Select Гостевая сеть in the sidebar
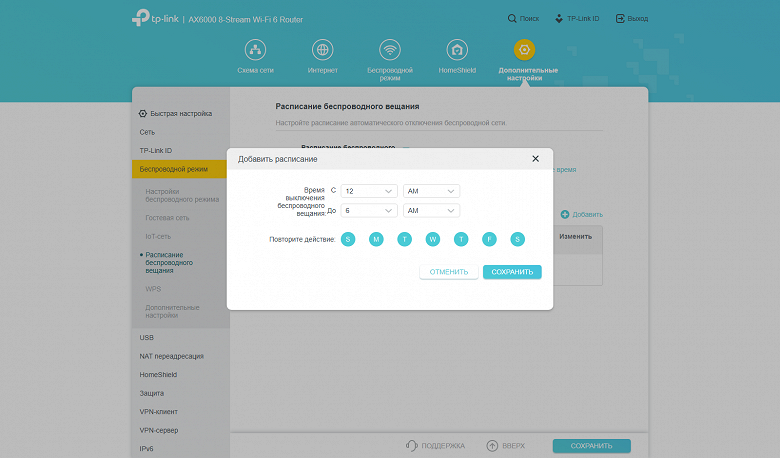The height and width of the screenshot is (458, 780). coord(167,218)
